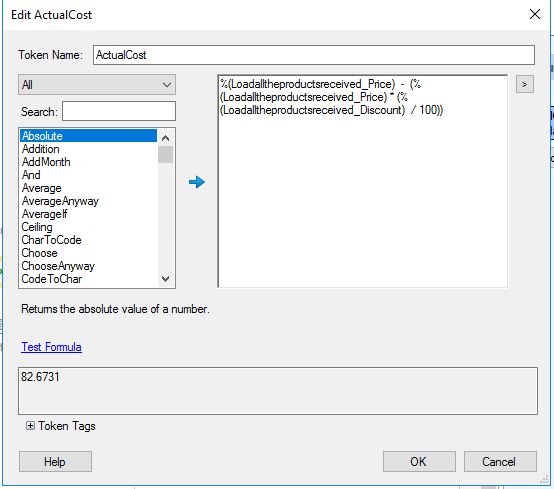Click the Search input field

(x=119, y=111)
